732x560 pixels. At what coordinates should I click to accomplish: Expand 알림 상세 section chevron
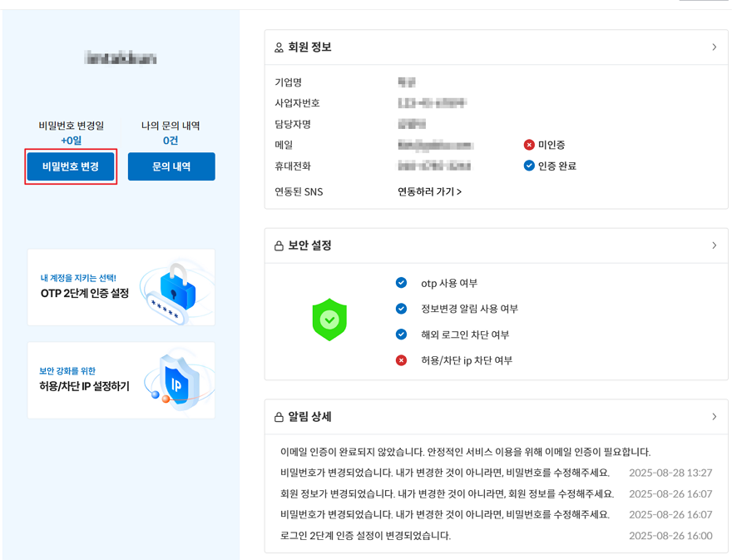(714, 416)
